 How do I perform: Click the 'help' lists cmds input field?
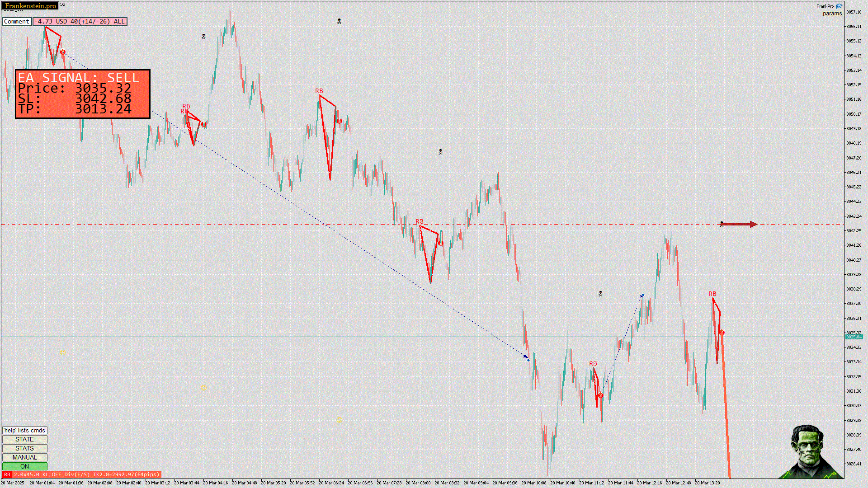[x=24, y=430]
